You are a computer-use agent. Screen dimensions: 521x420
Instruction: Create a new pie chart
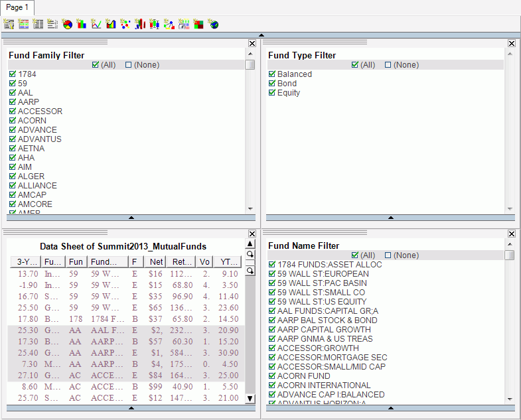(x=67, y=25)
